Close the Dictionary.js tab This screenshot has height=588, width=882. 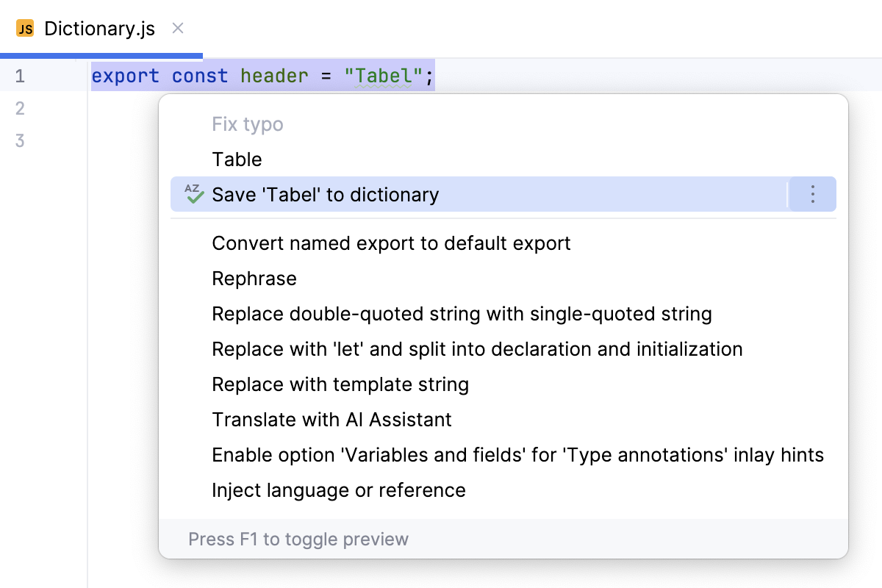[x=177, y=29]
